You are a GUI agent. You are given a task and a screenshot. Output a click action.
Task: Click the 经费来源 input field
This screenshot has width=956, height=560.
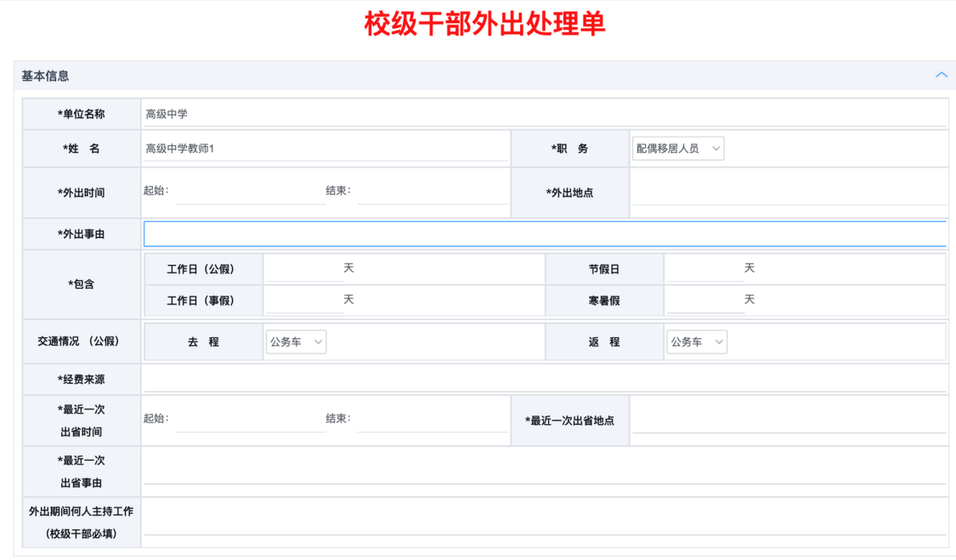coord(544,379)
